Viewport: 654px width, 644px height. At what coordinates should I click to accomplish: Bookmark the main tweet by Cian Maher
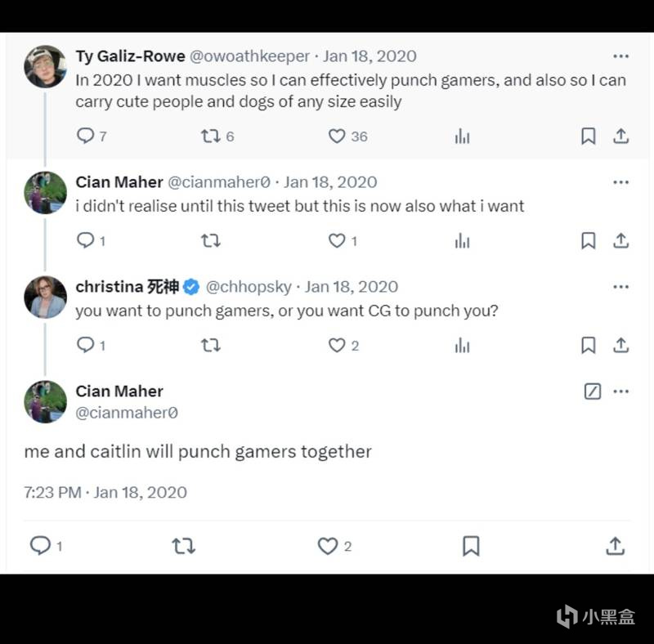point(471,545)
